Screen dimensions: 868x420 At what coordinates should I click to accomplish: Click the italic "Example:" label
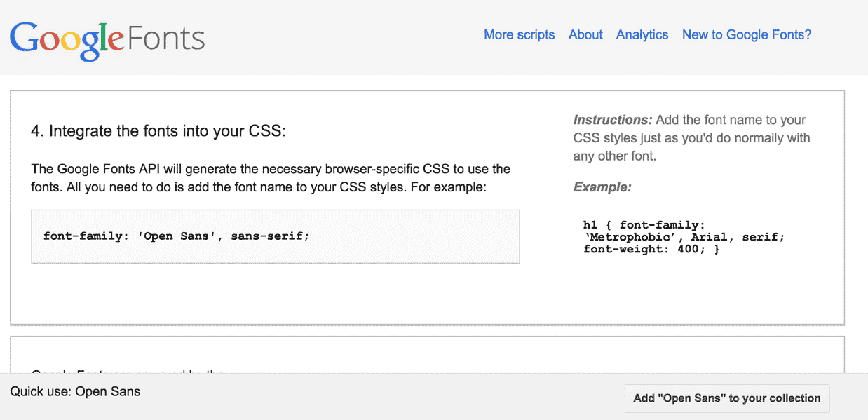[x=602, y=187]
